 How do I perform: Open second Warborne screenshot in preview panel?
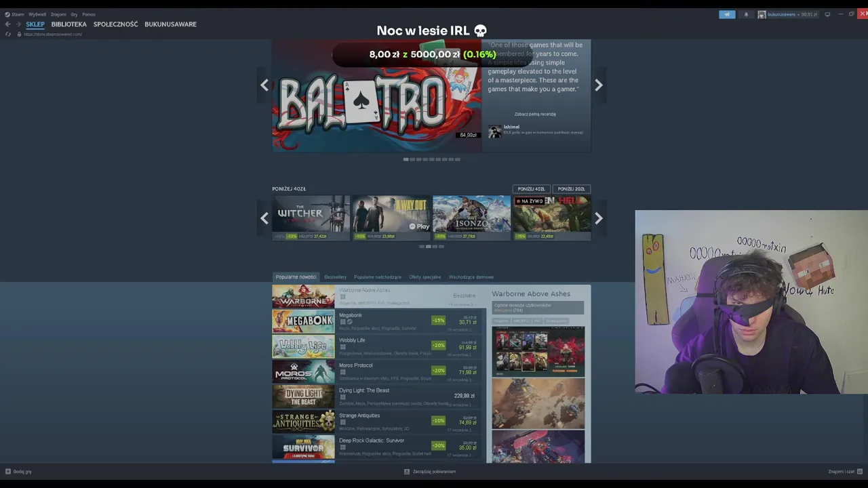pos(538,403)
